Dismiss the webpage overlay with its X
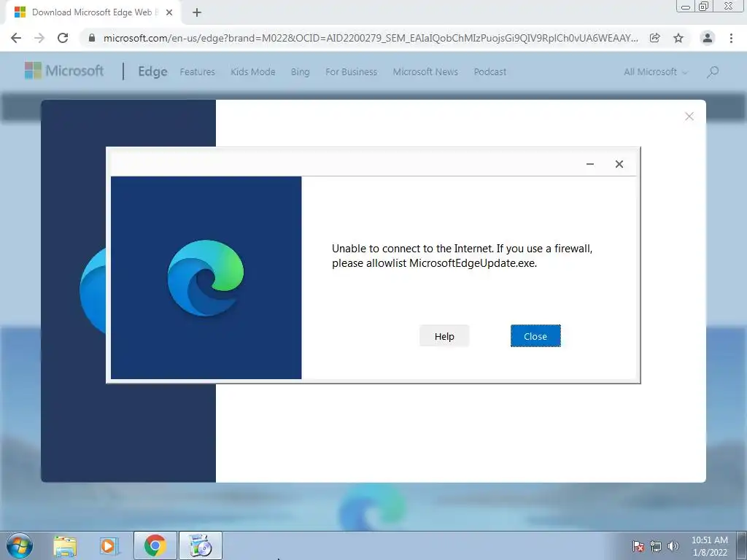This screenshot has width=747, height=560. click(689, 116)
